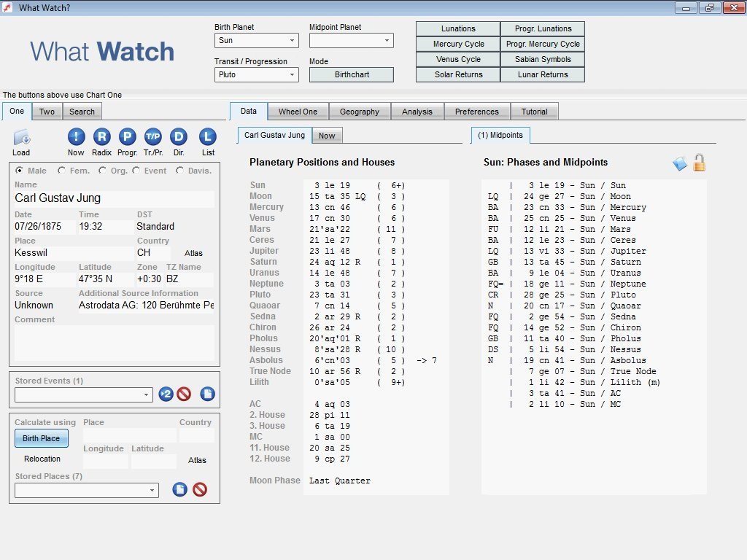Select the Carl Gustav Jung data tab
Image resolution: width=747 pixels, height=560 pixels.
point(274,135)
